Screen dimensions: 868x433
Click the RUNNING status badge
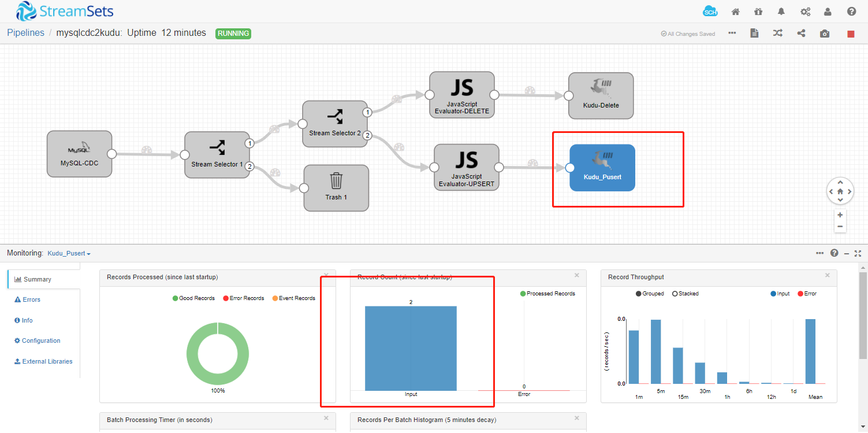click(x=233, y=34)
